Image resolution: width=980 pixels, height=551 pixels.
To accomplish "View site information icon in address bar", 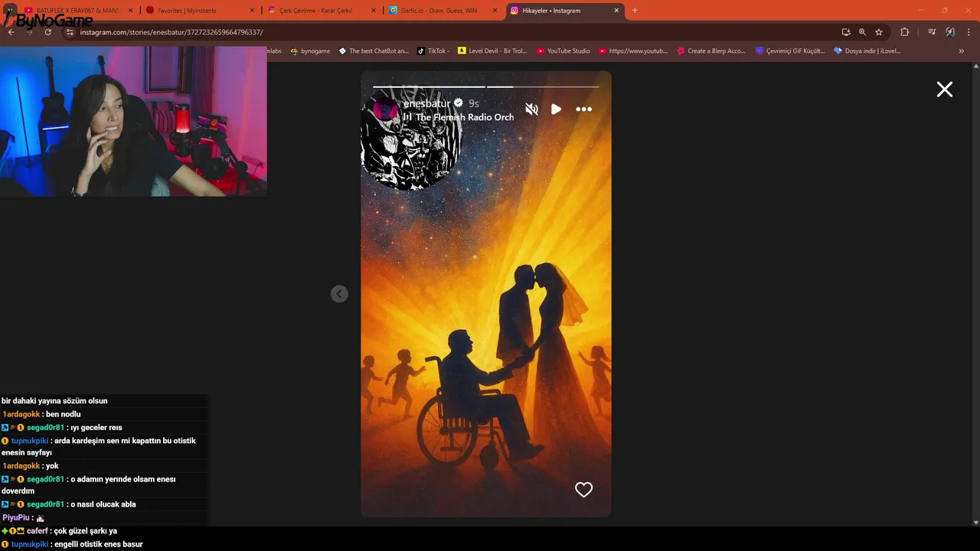I will 70,32.
